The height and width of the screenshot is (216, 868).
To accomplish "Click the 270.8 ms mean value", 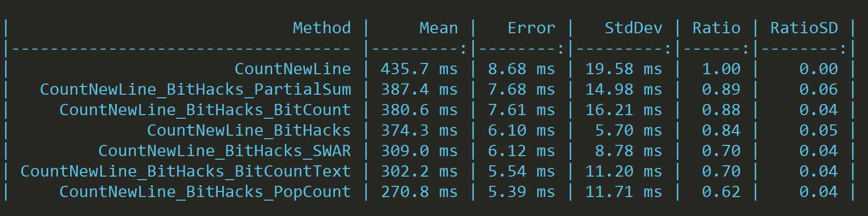I will (419, 192).
